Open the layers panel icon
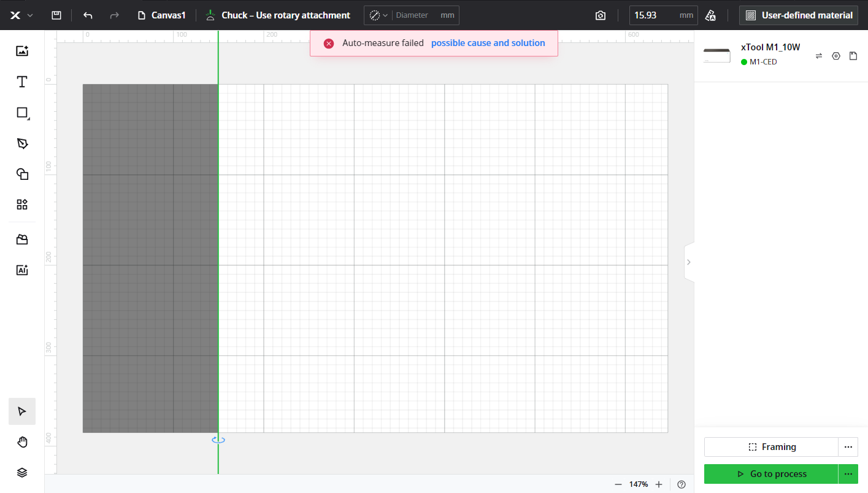This screenshot has height=493, width=868. (22, 472)
